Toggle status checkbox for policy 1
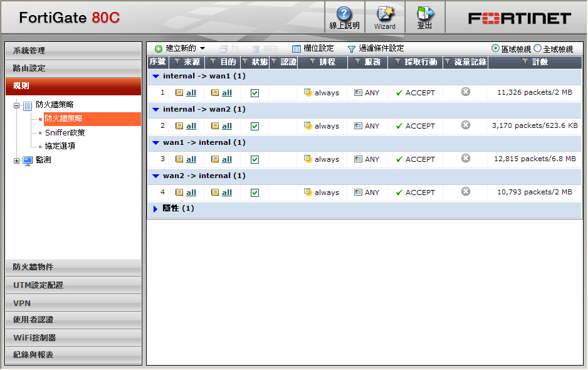 coord(255,93)
